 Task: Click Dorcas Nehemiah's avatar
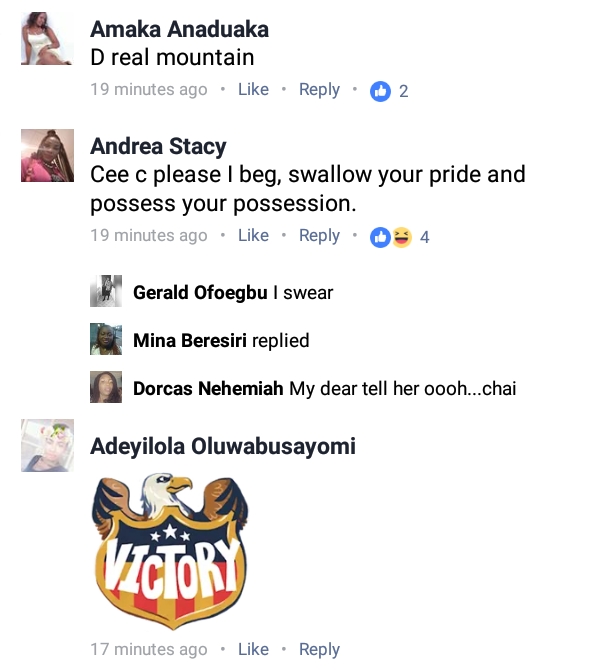tap(106, 388)
